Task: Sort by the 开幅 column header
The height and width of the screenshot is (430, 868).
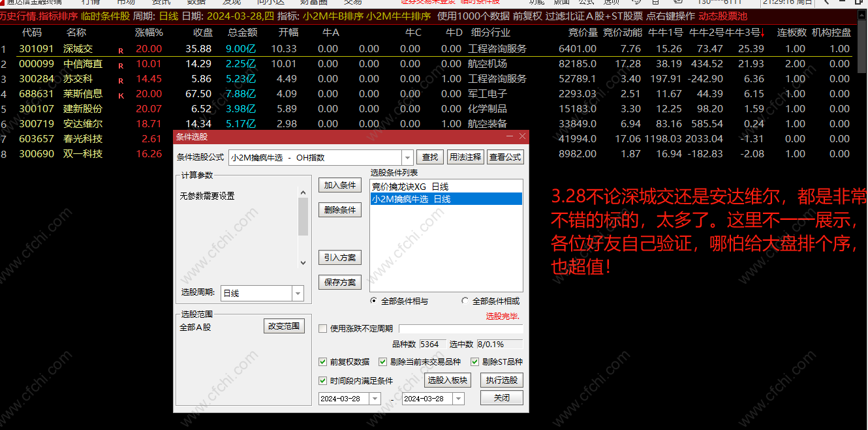Action: [x=288, y=33]
